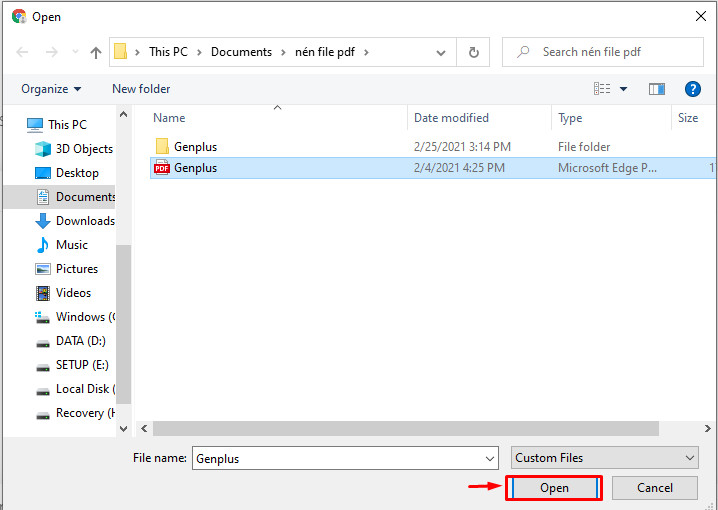718x510 pixels.
Task: Open the recent locations dropdown arrow
Action: [x=76, y=52]
